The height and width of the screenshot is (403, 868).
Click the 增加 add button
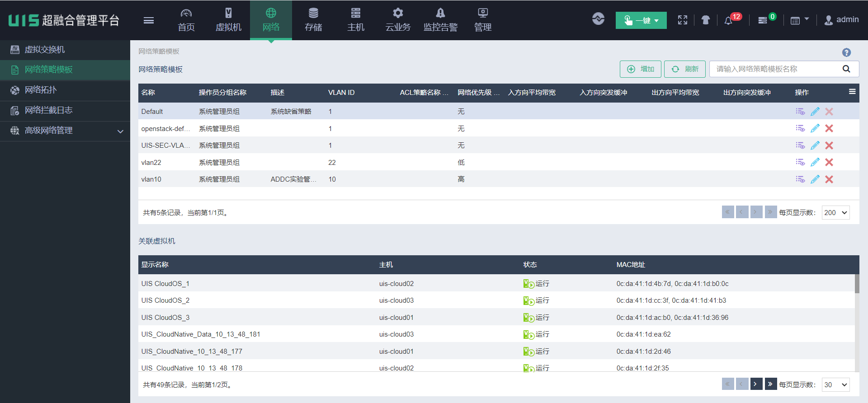coord(640,69)
